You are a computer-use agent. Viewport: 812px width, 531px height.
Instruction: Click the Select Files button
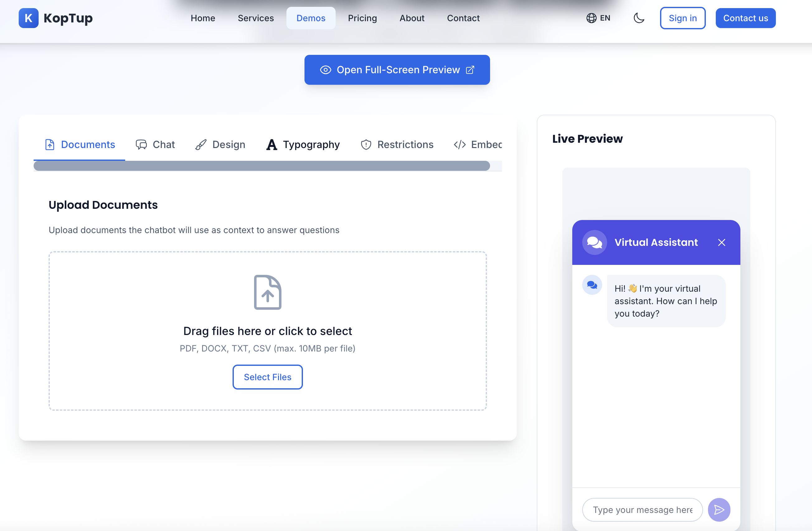click(267, 377)
